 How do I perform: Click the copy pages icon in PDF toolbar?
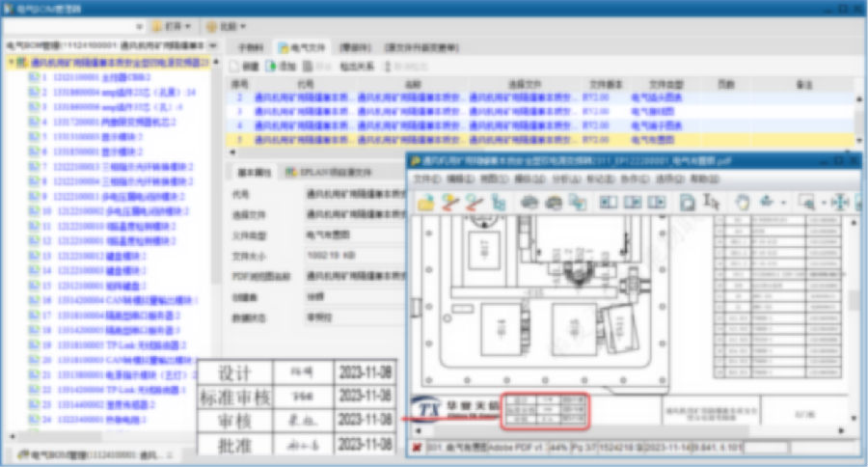point(578,203)
